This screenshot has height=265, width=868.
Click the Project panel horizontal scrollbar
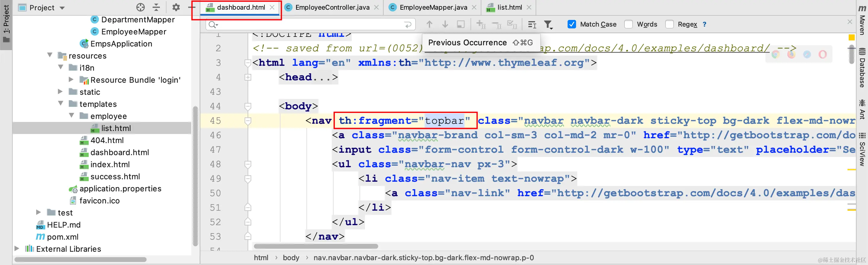80,259
